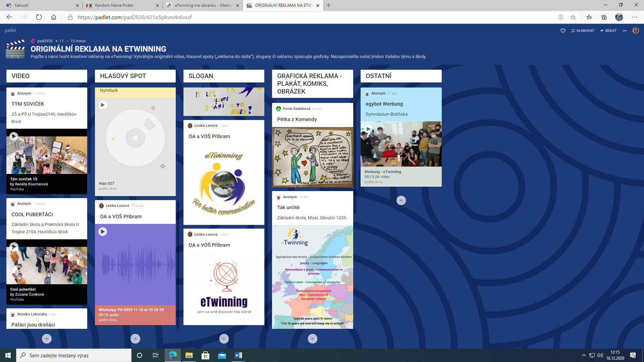The image size is (644, 362).
Task: Click the SLOGAN column header
Action: [x=224, y=76]
